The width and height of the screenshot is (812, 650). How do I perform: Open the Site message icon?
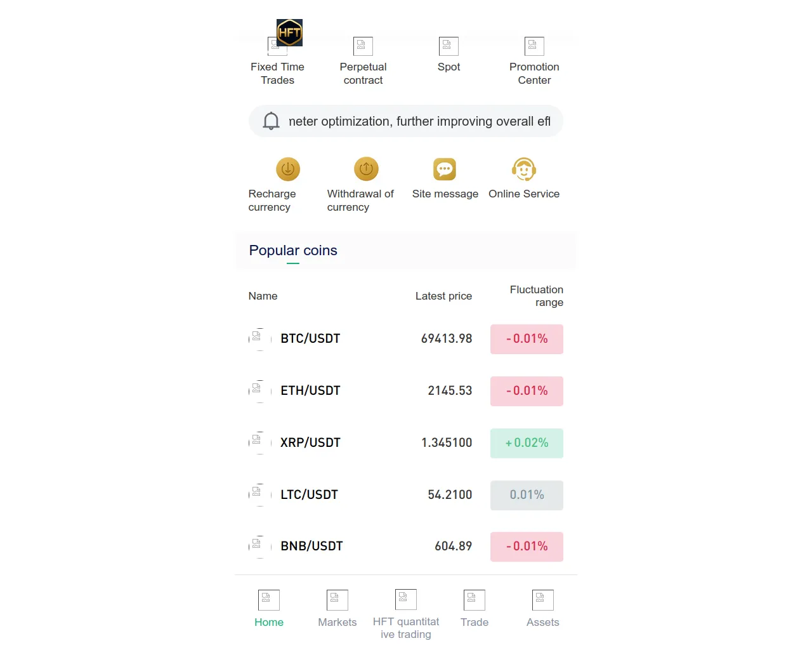tap(445, 169)
